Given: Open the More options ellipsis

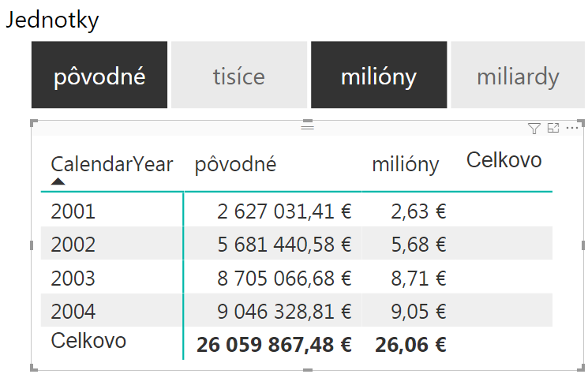Looking at the screenshot, I should (572, 128).
